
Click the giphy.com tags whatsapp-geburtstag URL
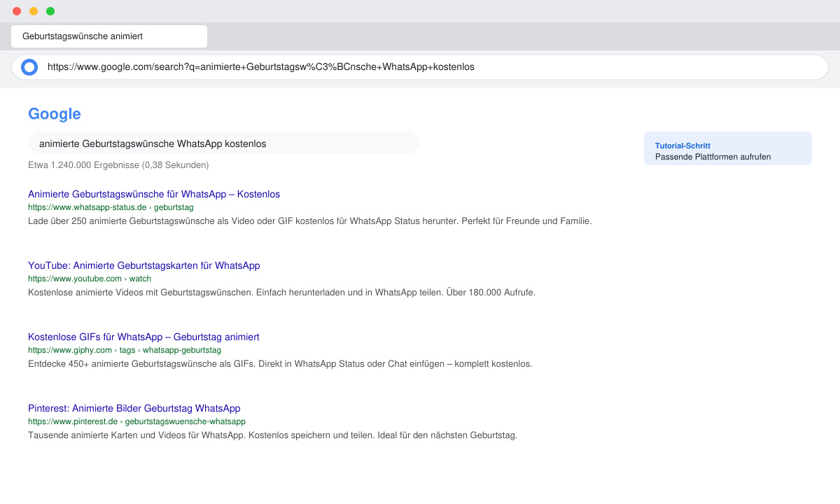(x=125, y=350)
